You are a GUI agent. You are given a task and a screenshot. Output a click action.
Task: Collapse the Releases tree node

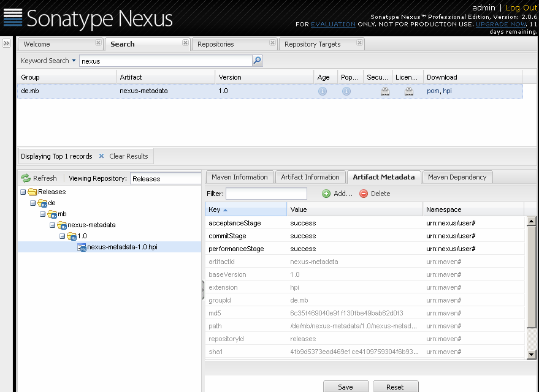[23, 192]
